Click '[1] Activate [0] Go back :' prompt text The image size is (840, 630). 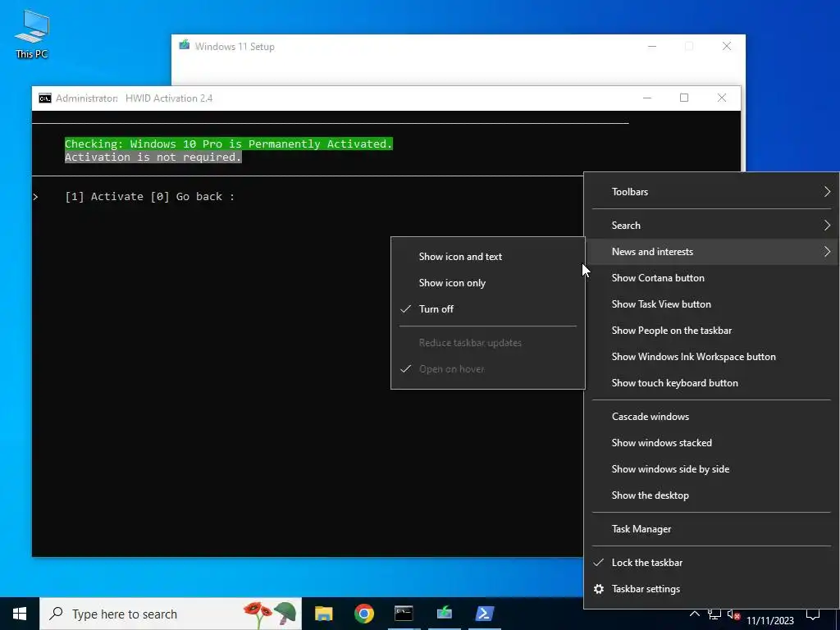click(x=149, y=197)
